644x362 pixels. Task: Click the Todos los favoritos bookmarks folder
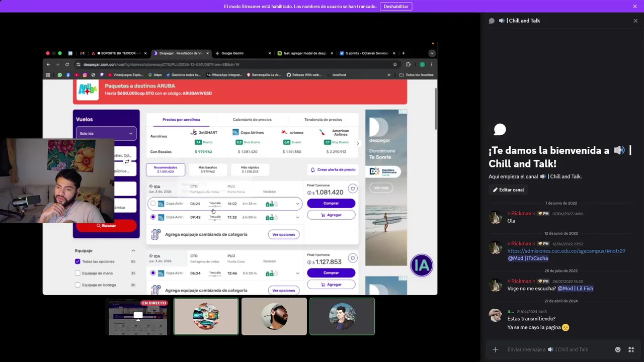[416, 75]
